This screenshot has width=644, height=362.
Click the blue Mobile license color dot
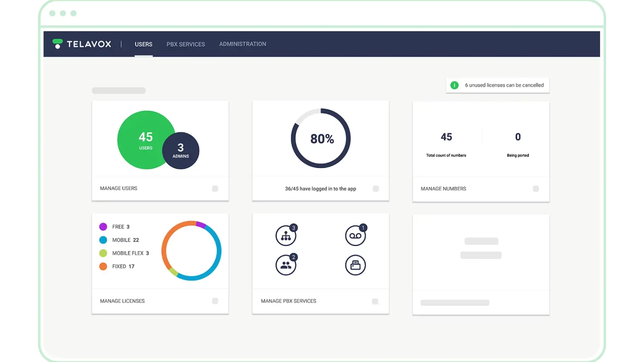103,240
